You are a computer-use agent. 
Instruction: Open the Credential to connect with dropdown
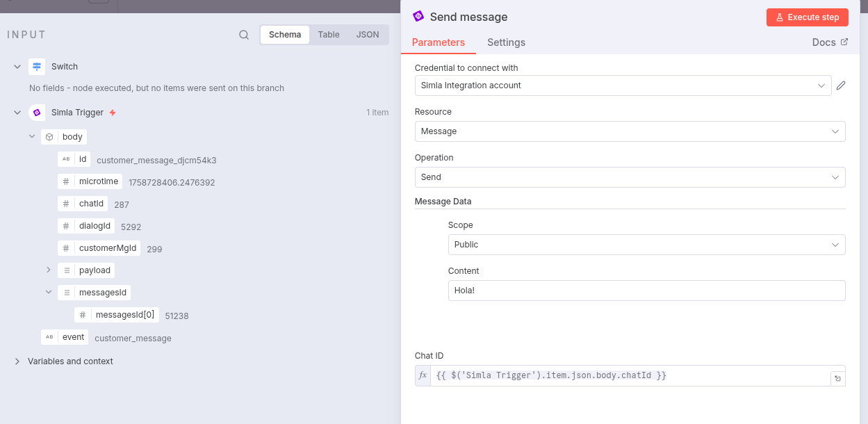[623, 85]
